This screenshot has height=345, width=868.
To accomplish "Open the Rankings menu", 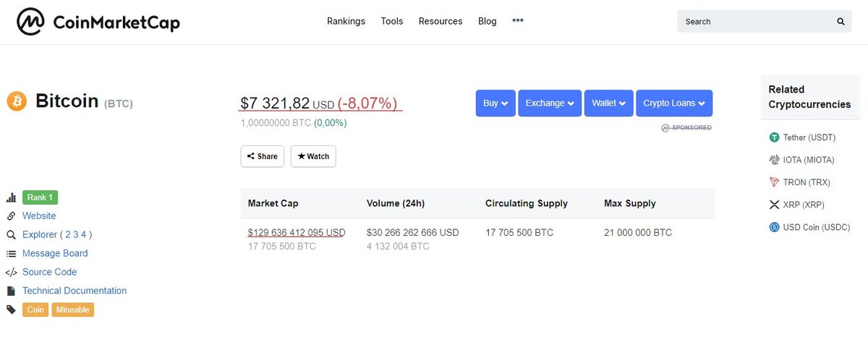I will tap(346, 21).
